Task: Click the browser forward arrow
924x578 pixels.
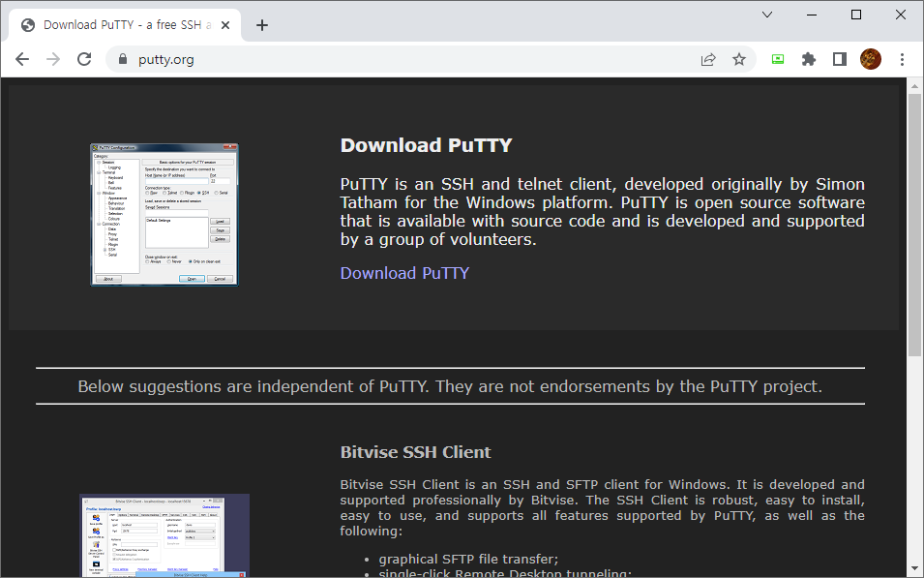Action: [x=53, y=59]
